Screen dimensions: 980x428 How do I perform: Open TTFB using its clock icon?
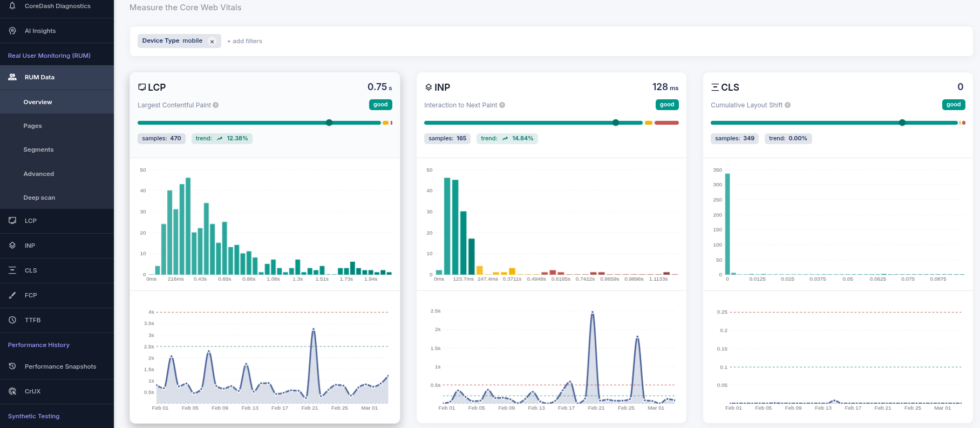(x=12, y=320)
